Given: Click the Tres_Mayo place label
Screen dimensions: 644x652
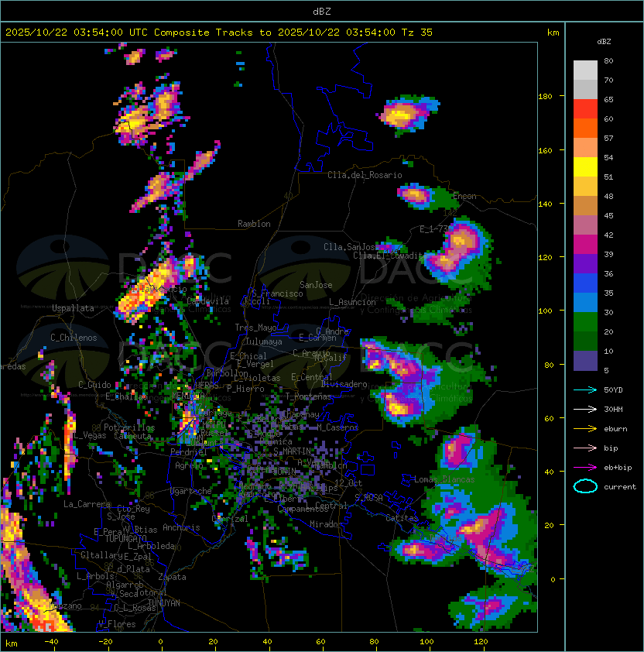Looking at the screenshot, I should point(255,328).
